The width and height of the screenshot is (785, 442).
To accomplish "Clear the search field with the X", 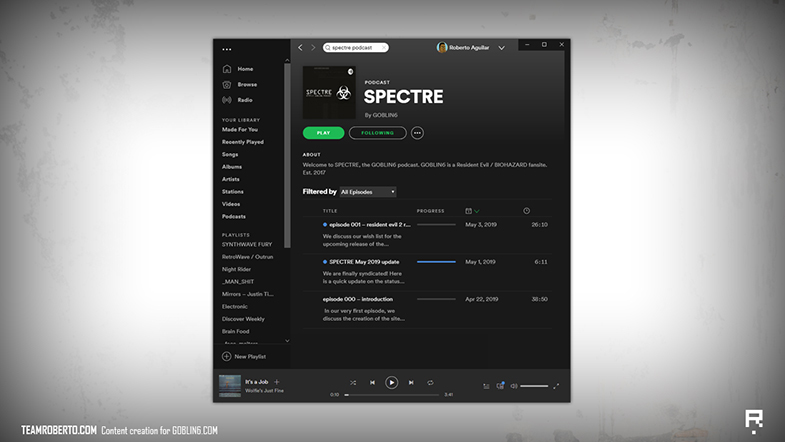I will click(x=384, y=48).
